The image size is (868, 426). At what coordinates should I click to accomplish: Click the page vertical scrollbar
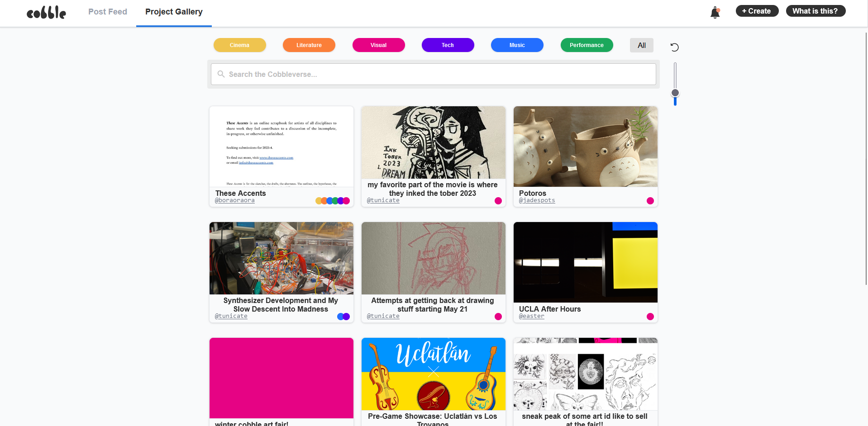click(866, 158)
